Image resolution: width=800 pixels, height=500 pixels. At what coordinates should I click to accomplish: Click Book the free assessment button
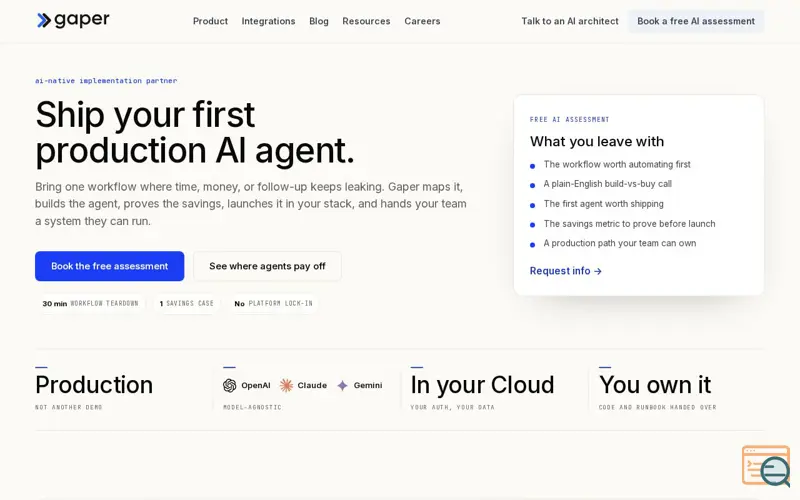[x=110, y=266]
